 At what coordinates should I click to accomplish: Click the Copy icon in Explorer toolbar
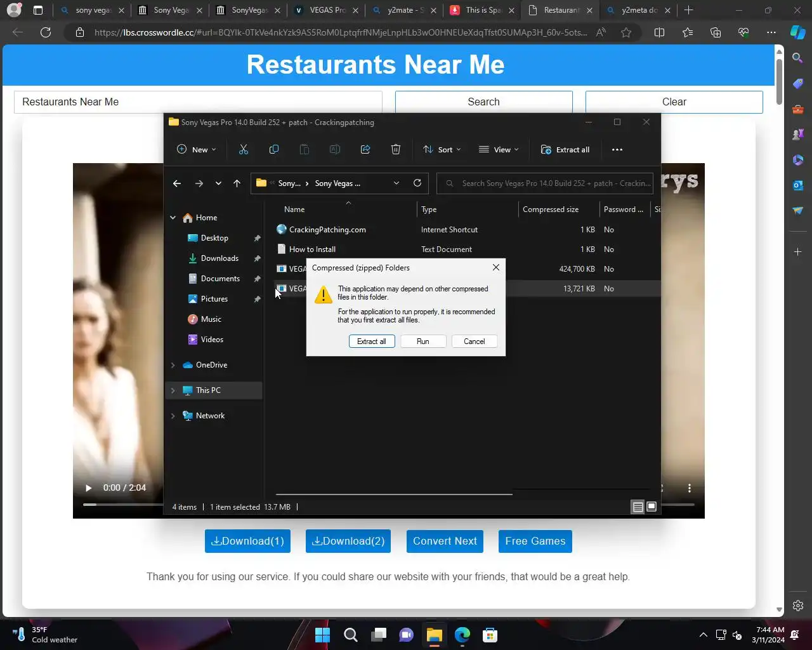point(274,149)
